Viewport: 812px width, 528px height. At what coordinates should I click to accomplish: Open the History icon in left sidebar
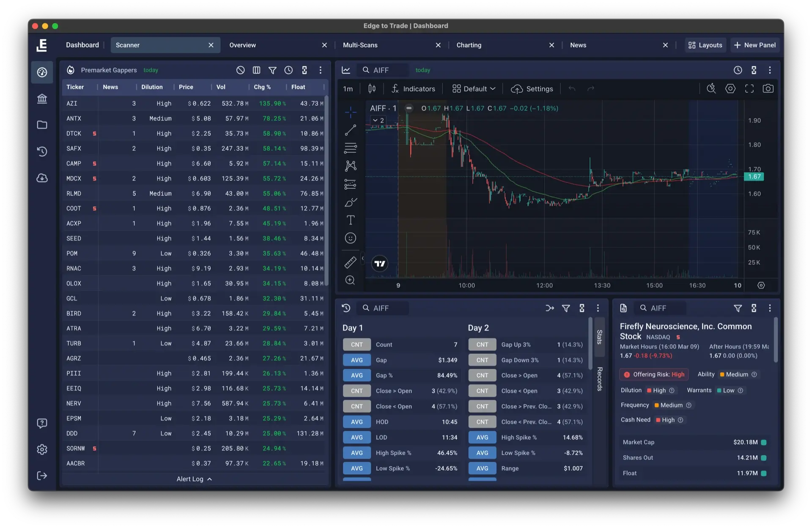42,151
